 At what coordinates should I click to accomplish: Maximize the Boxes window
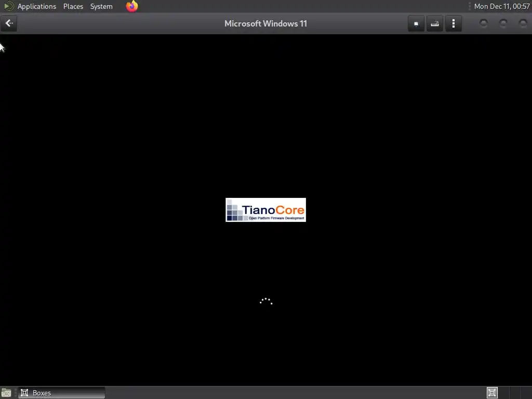[503, 23]
